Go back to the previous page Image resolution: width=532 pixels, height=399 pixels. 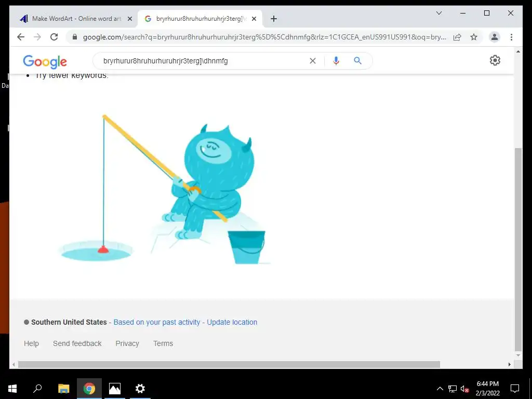coord(21,37)
